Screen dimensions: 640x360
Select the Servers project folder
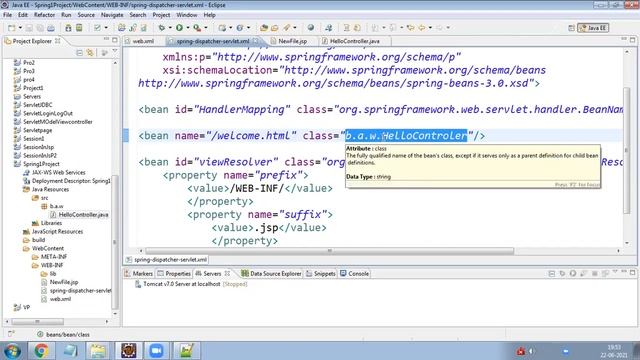coord(32,96)
